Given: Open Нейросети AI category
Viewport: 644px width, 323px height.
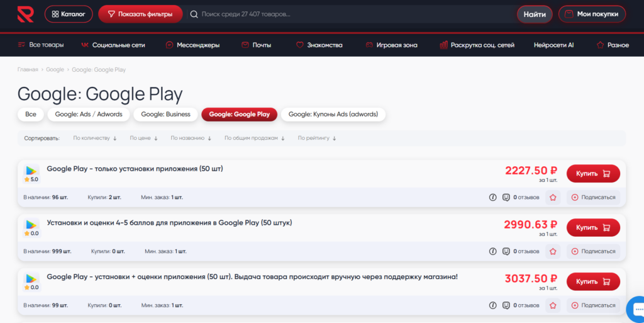Looking at the screenshot, I should 553,45.
